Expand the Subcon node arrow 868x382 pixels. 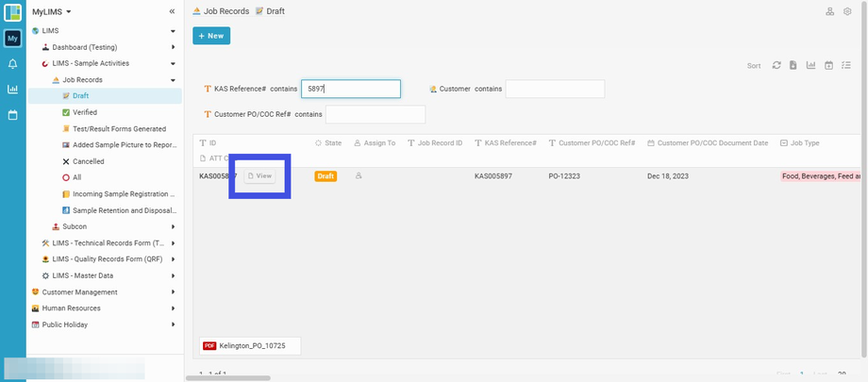(173, 227)
